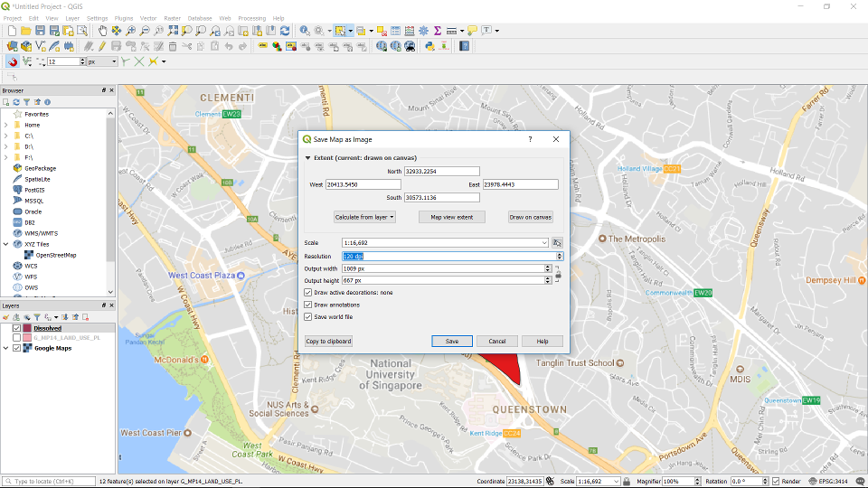Click set scale from canvas icon
The width and height of the screenshot is (868, 488).
pos(557,243)
